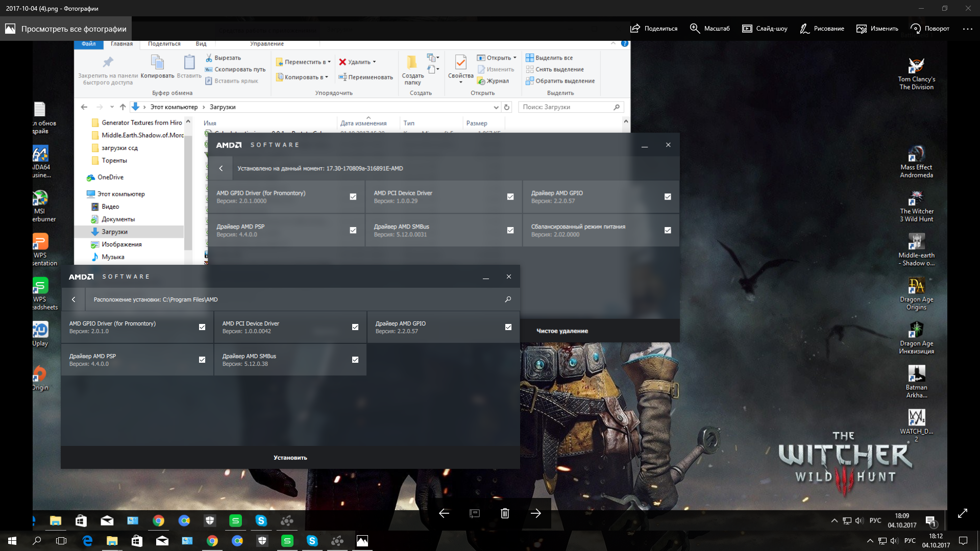Go to previous photo arrow
The image size is (980, 551).
click(x=444, y=513)
